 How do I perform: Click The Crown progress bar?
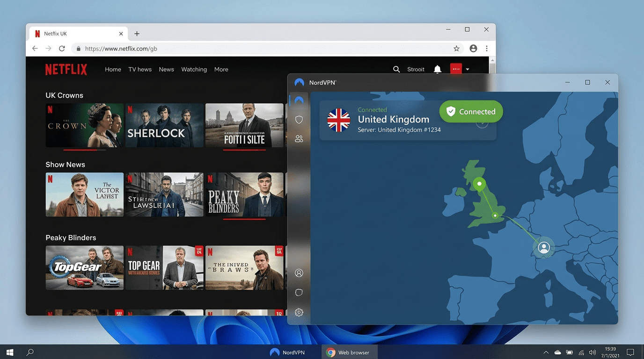click(85, 150)
